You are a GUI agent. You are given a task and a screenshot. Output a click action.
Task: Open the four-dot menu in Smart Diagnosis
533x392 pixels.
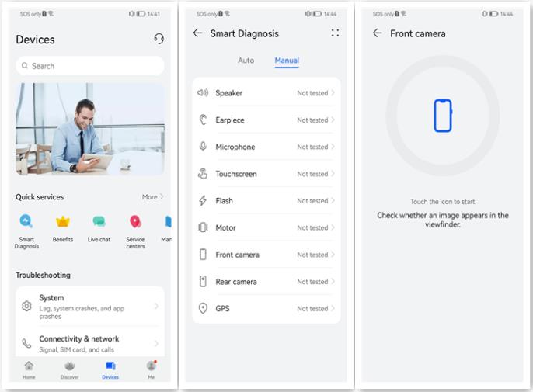tap(335, 33)
